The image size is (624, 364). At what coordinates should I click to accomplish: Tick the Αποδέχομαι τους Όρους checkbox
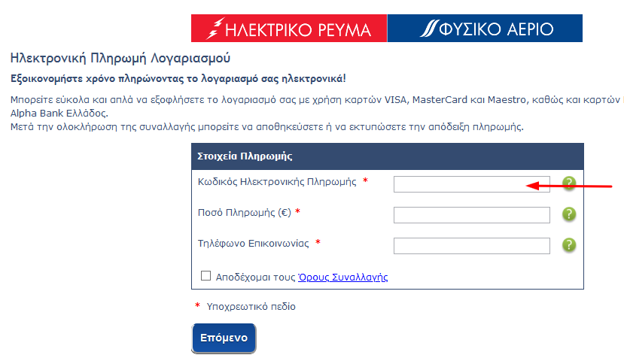pyautogui.click(x=205, y=276)
